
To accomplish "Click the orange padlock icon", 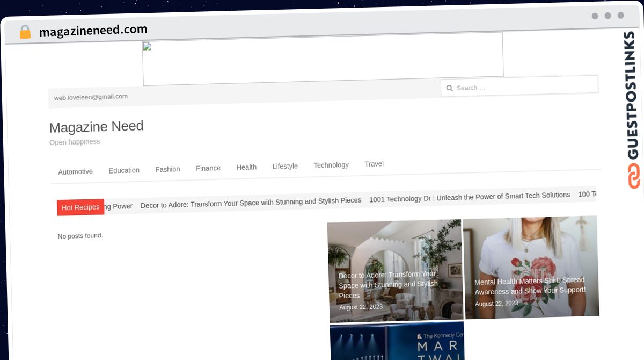I will (25, 32).
